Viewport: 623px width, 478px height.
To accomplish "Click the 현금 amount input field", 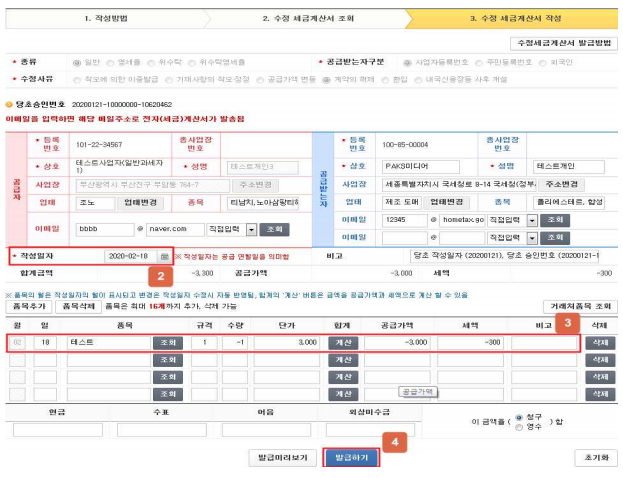I will point(58,430).
